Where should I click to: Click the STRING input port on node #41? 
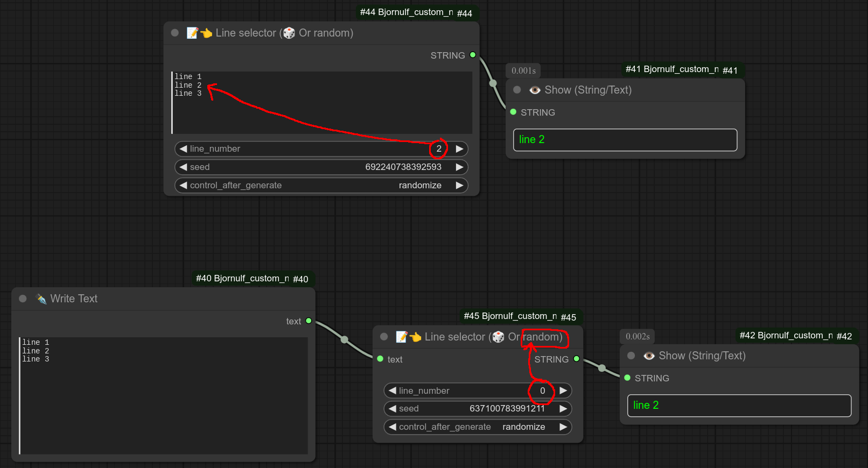click(513, 112)
